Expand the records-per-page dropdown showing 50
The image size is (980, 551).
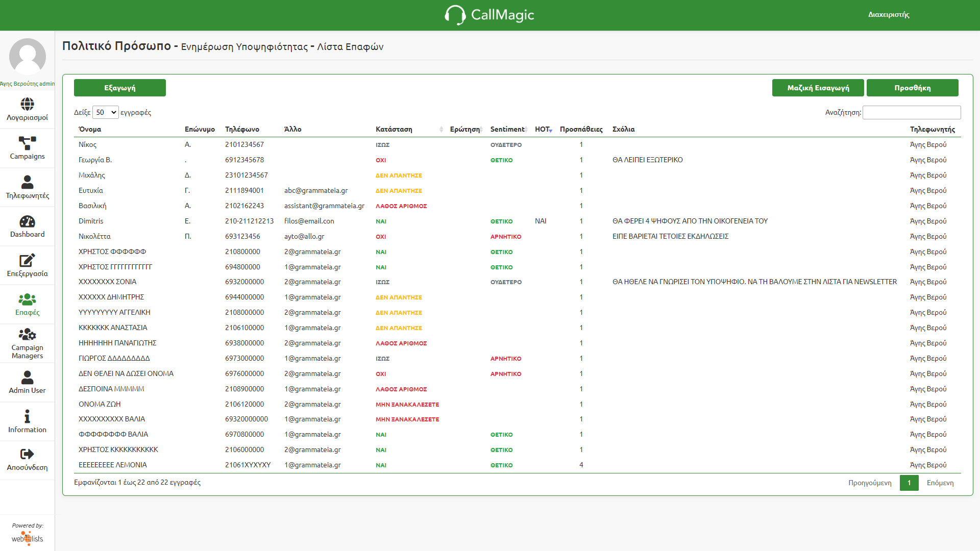(106, 112)
